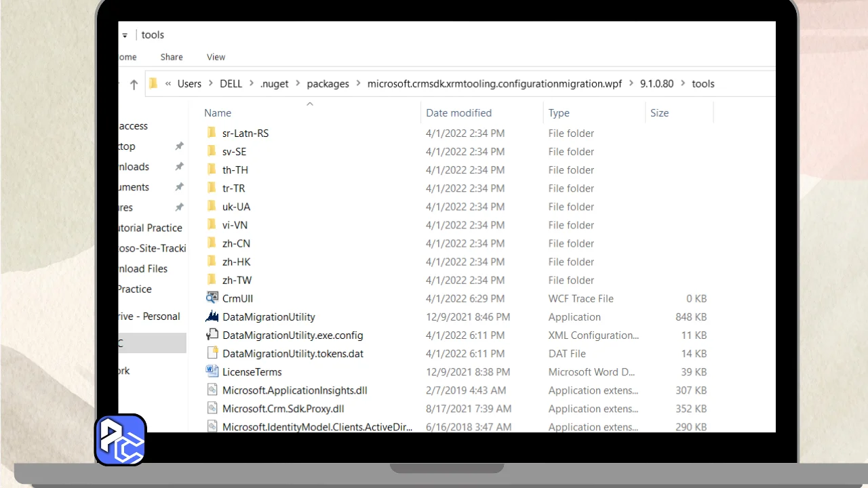Expand the breadcrumb chevron after 9.1.0.80

tap(683, 84)
